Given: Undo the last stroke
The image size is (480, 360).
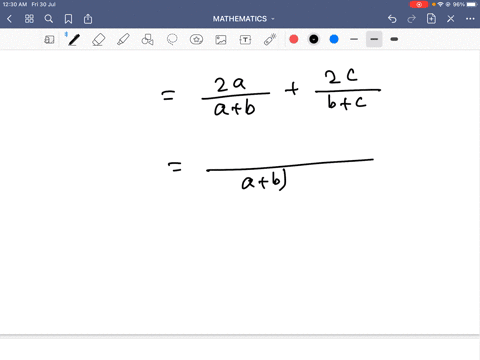Looking at the screenshot, I should pyautogui.click(x=392, y=19).
